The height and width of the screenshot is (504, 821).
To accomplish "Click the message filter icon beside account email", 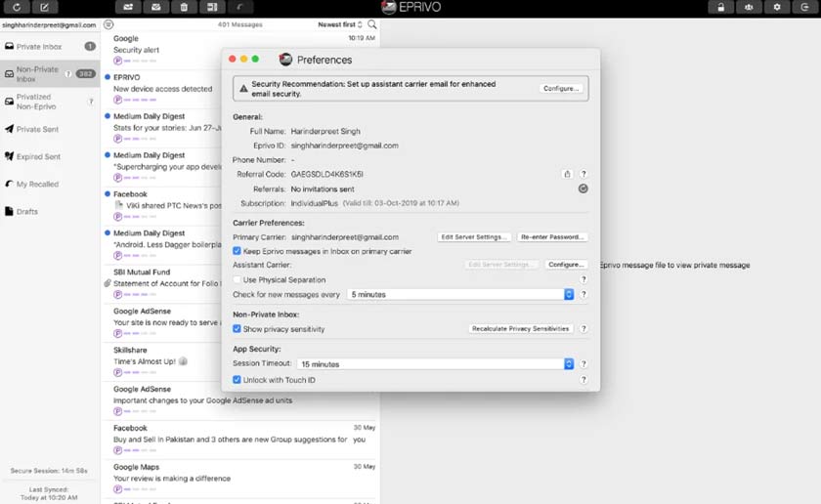I will (108, 24).
